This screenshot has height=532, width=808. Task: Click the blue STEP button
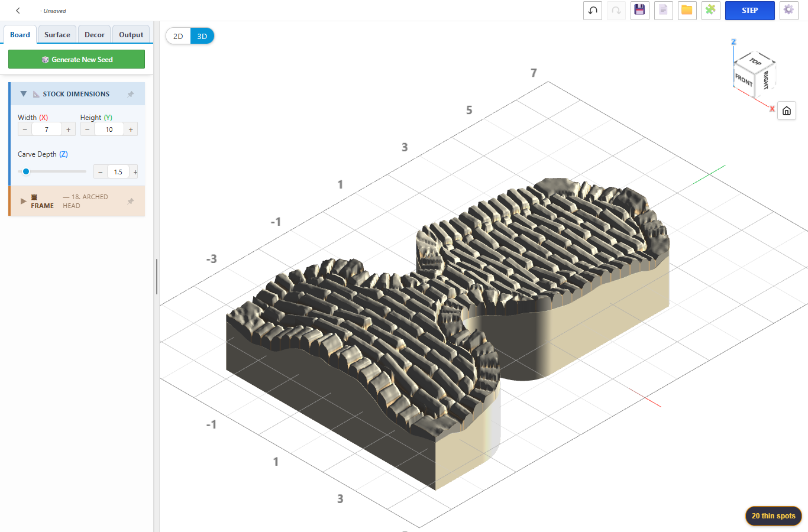(x=750, y=11)
